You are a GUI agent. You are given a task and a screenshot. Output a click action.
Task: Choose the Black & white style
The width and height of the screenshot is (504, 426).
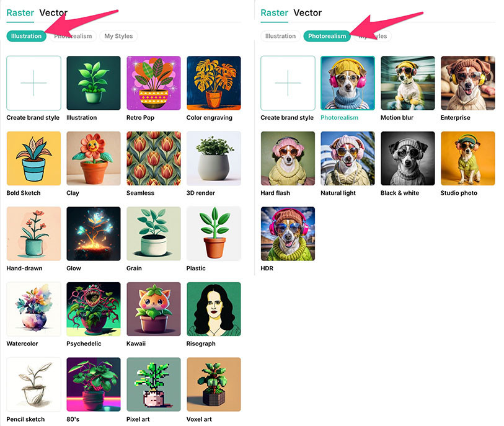tap(408, 159)
